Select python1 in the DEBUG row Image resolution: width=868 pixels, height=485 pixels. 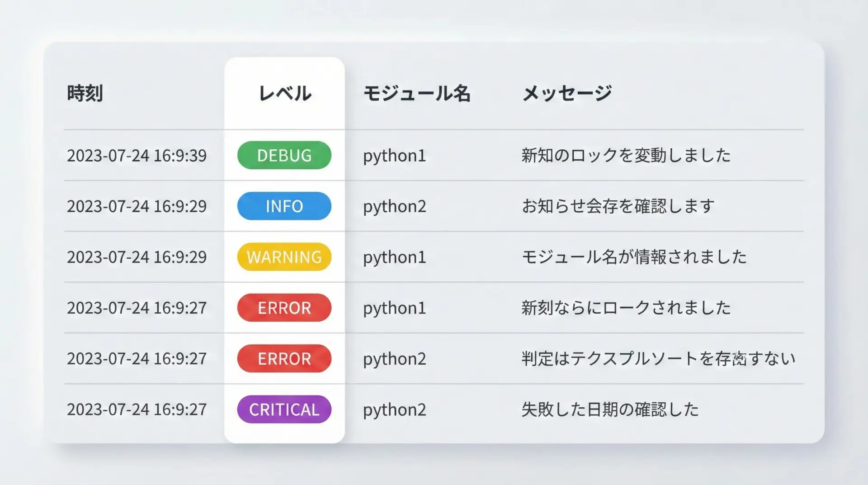click(394, 155)
